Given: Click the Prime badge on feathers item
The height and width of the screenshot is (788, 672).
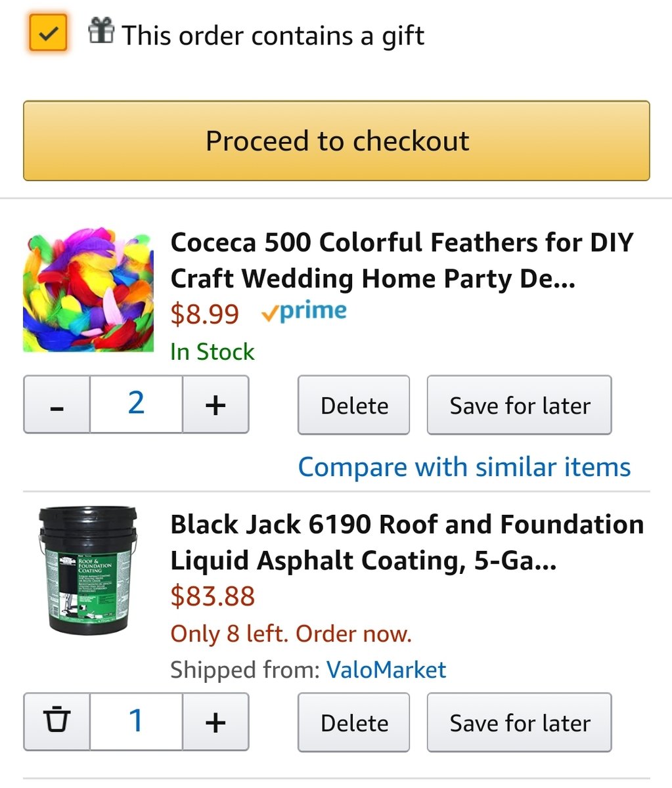Looking at the screenshot, I should [x=303, y=312].
